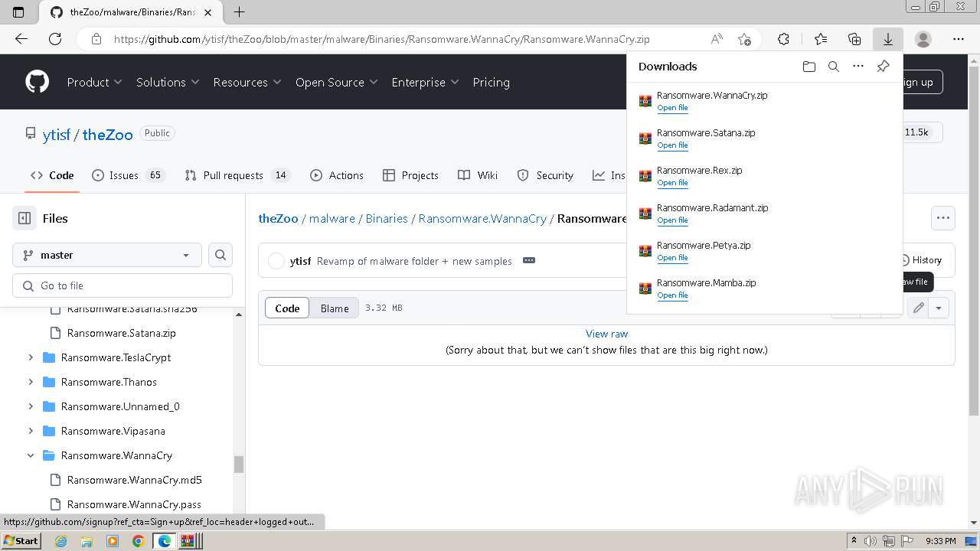Viewport: 980px width, 551px height.
Task: Open the Issues tab
Action: click(127, 175)
